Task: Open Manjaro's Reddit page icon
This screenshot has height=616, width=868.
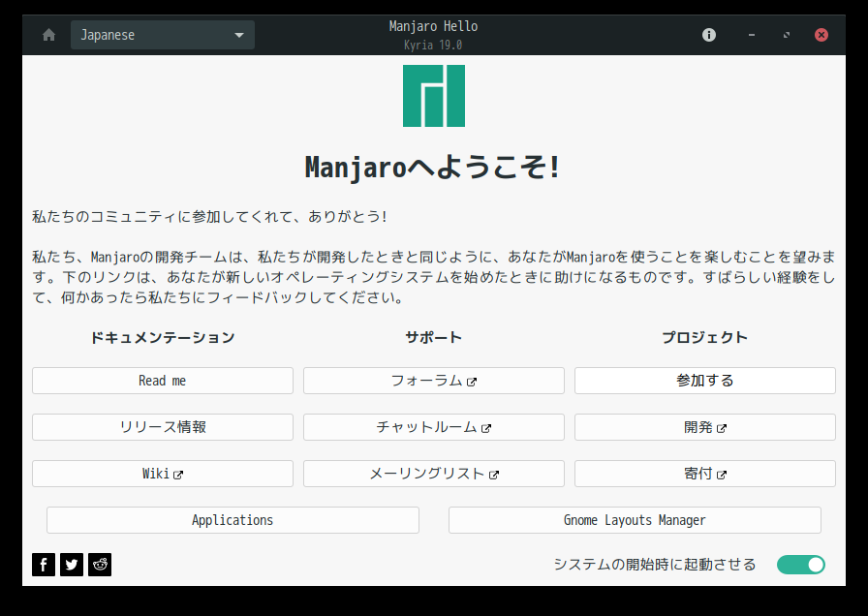Action: click(100, 565)
